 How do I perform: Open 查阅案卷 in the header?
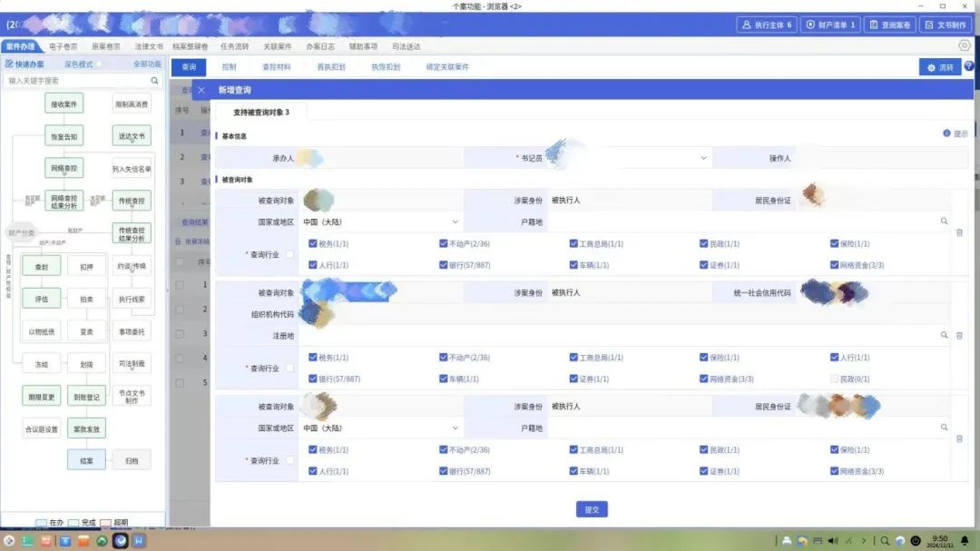pos(890,25)
